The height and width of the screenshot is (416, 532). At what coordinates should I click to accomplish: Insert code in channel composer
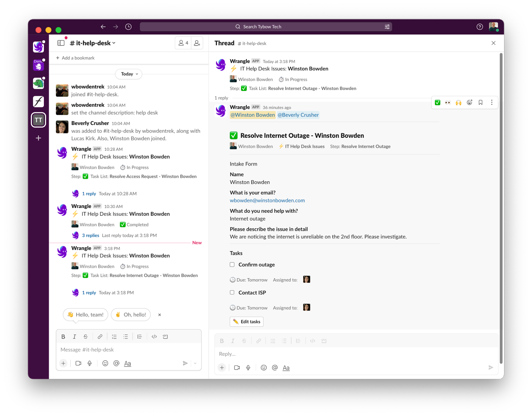coord(154,337)
